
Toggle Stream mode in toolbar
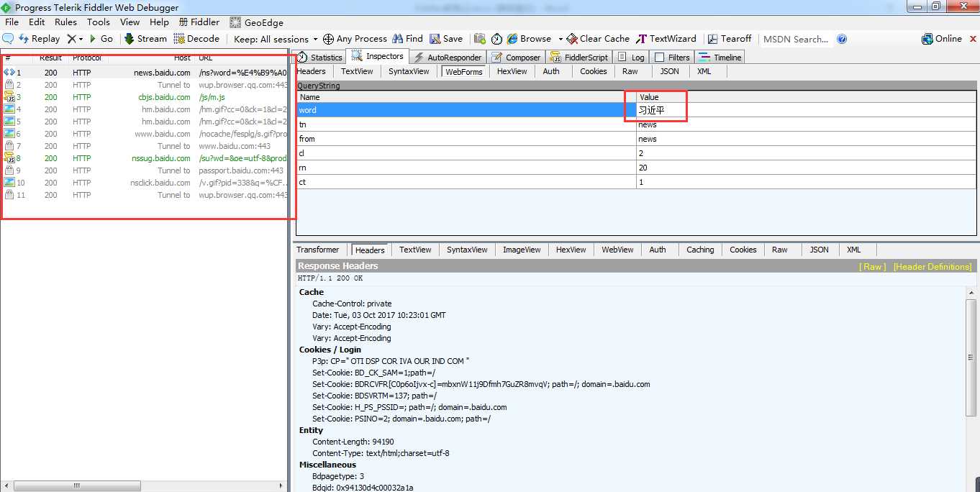pyautogui.click(x=145, y=39)
